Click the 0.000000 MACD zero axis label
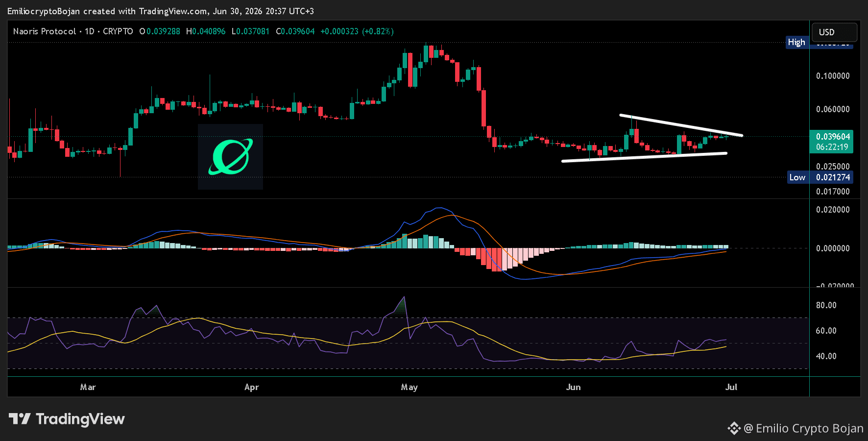Viewport: 868px width, 441px height. click(x=833, y=248)
